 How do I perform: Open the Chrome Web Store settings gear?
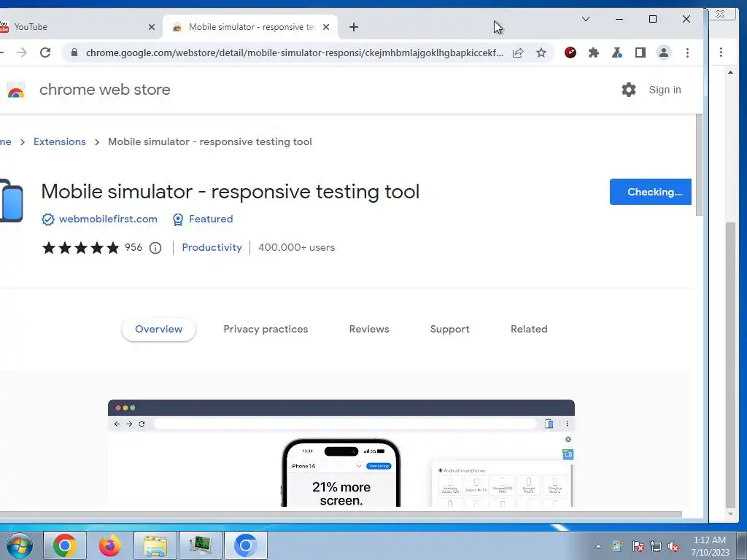(629, 90)
